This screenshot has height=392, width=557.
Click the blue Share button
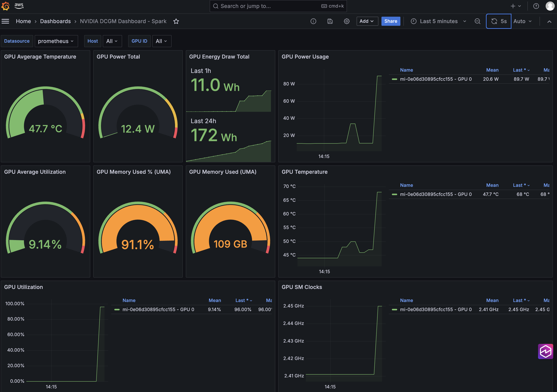[391, 21]
